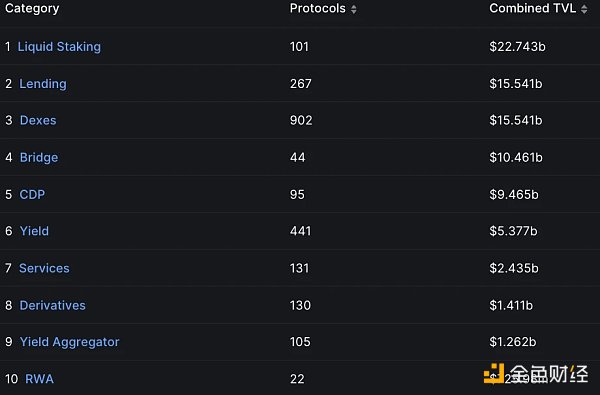The width and height of the screenshot is (600, 395).
Task: Select the 441 protocols count
Action: pyautogui.click(x=300, y=231)
